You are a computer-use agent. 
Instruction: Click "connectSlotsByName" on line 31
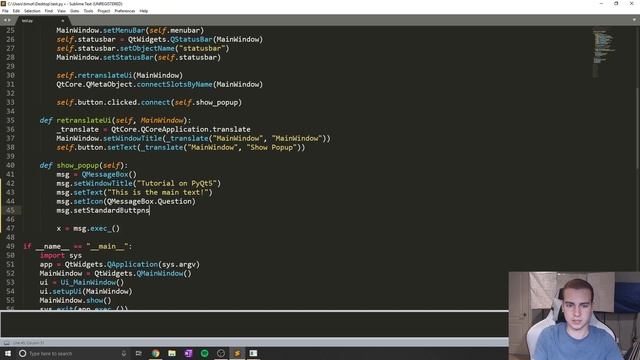175,84
